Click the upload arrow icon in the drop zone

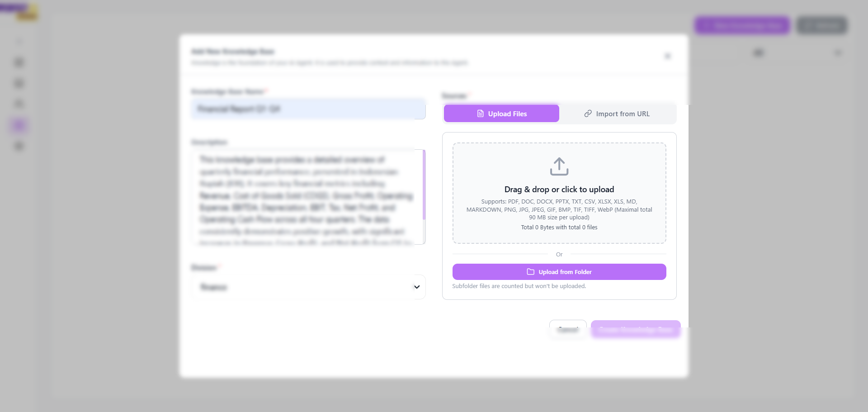pos(559,166)
